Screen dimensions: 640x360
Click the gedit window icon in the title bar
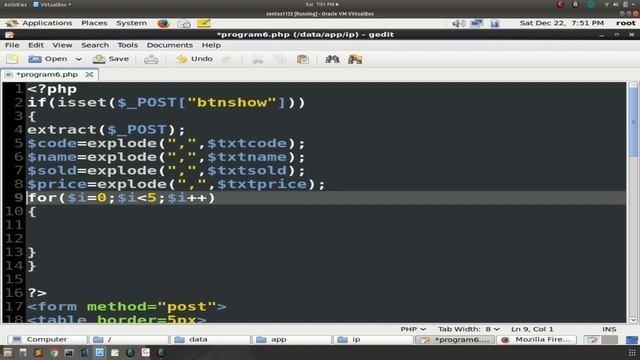point(9,35)
